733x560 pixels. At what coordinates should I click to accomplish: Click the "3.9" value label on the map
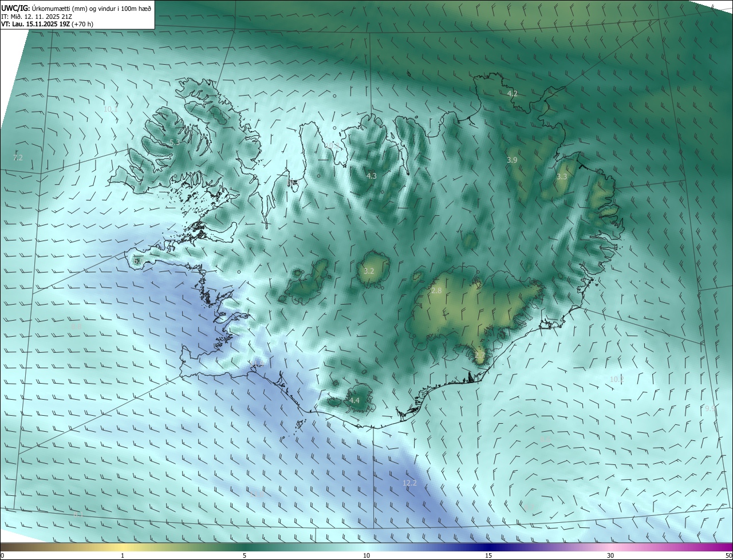pyautogui.click(x=512, y=160)
